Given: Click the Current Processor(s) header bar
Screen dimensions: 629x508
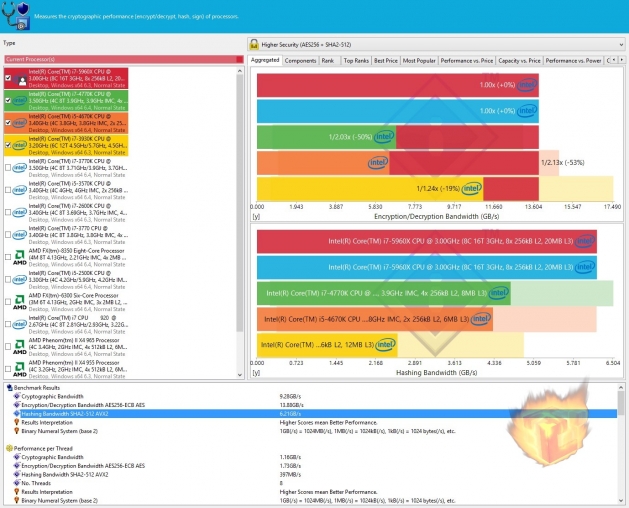Looking at the screenshot, I should tap(124, 59).
